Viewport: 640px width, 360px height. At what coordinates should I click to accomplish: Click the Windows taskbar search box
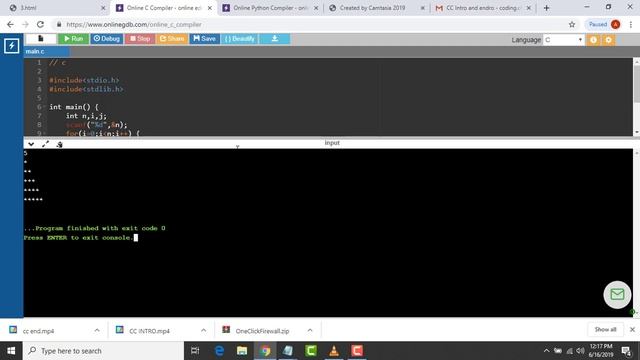103,351
